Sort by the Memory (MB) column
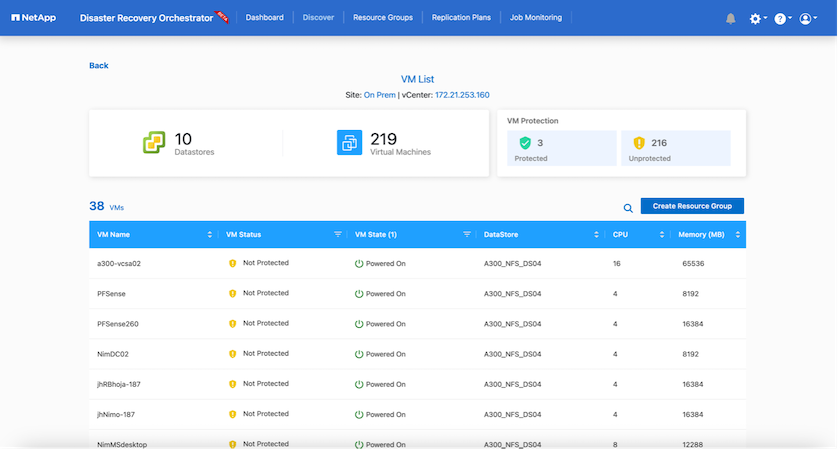840x450 pixels. tap(738, 234)
